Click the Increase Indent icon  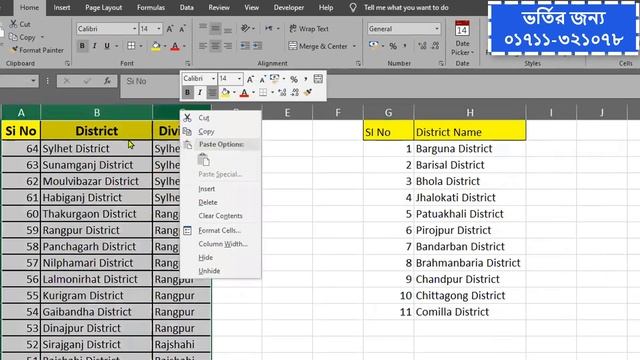click(258, 46)
